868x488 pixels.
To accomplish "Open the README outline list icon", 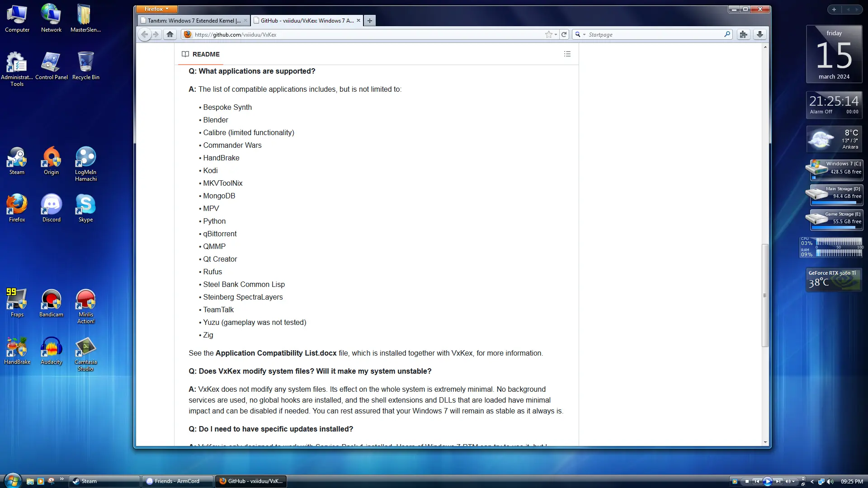I will 567,54.
